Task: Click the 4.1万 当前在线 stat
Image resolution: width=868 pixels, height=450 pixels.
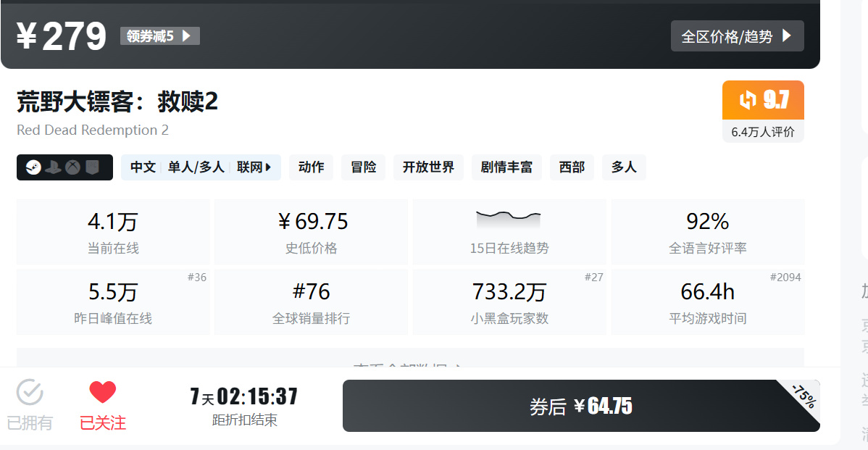Action: click(x=113, y=232)
